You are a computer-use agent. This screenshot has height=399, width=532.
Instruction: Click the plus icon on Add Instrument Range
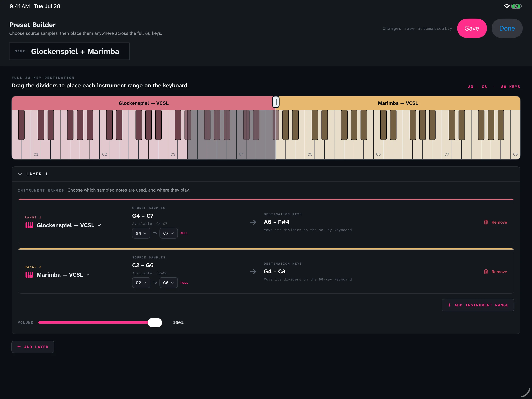tap(449, 305)
